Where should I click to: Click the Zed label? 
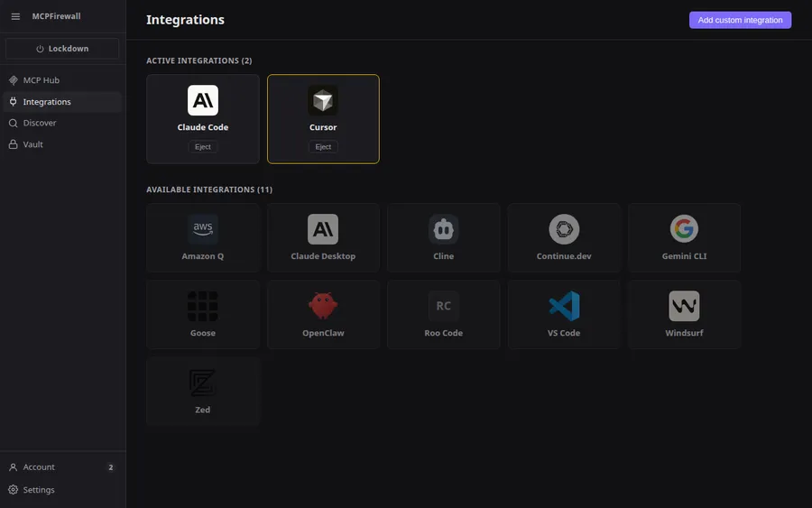pos(203,411)
